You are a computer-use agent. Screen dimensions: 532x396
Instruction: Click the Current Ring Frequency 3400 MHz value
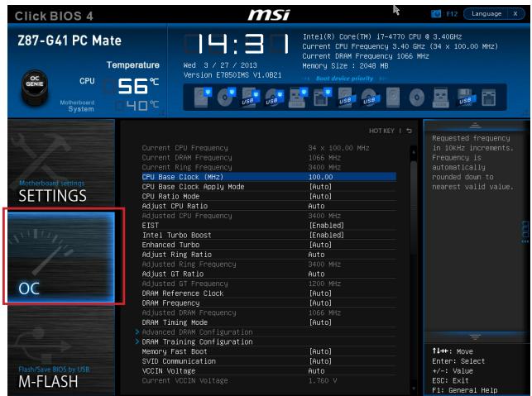(x=324, y=167)
